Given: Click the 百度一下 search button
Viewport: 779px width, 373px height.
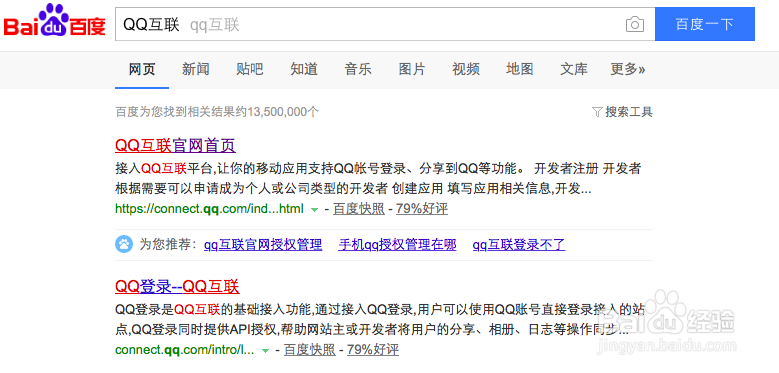Looking at the screenshot, I should point(704,24).
